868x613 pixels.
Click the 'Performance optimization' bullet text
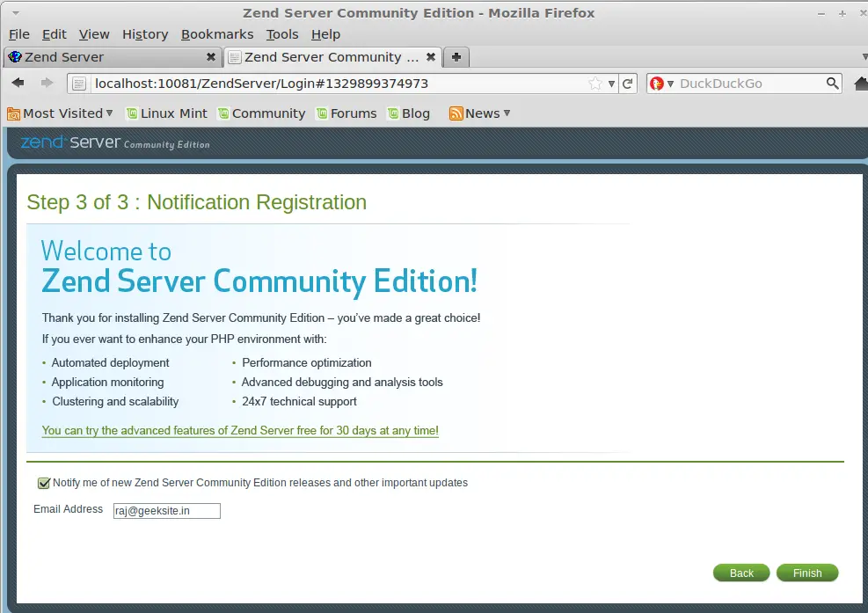307,362
